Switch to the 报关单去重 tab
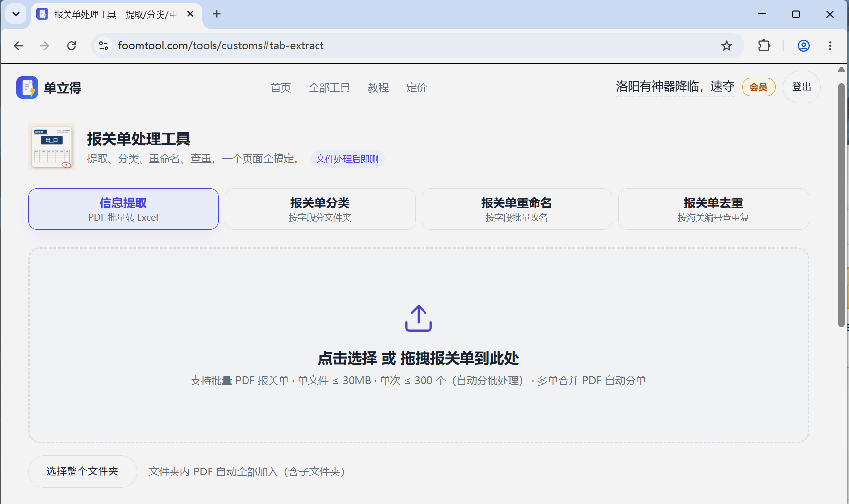Image resolution: width=849 pixels, height=504 pixels. 713,209
